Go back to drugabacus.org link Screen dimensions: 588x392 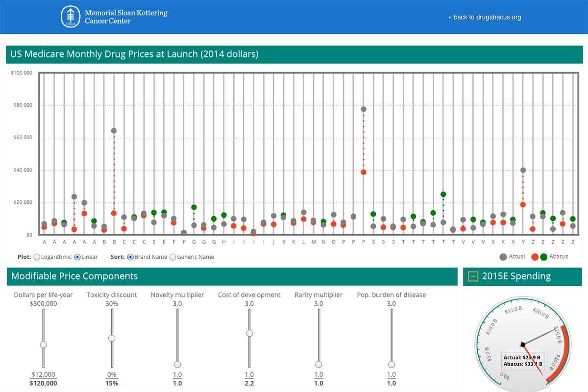click(x=485, y=17)
